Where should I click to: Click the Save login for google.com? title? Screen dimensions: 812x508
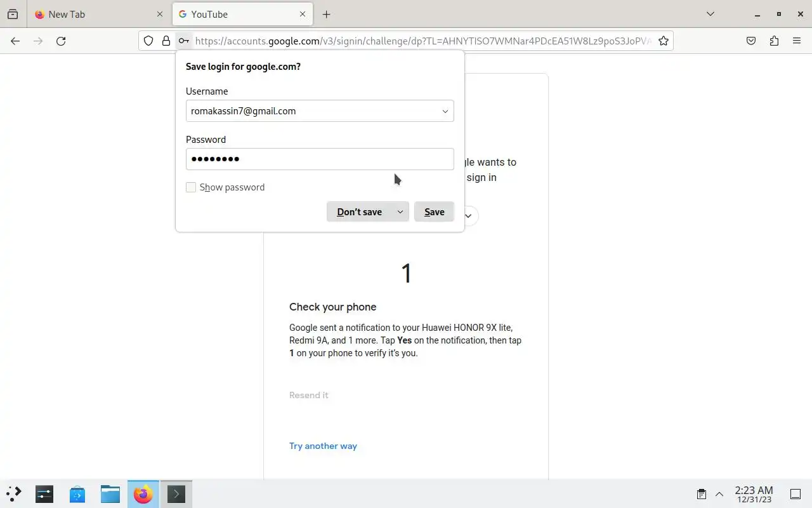coord(243,66)
